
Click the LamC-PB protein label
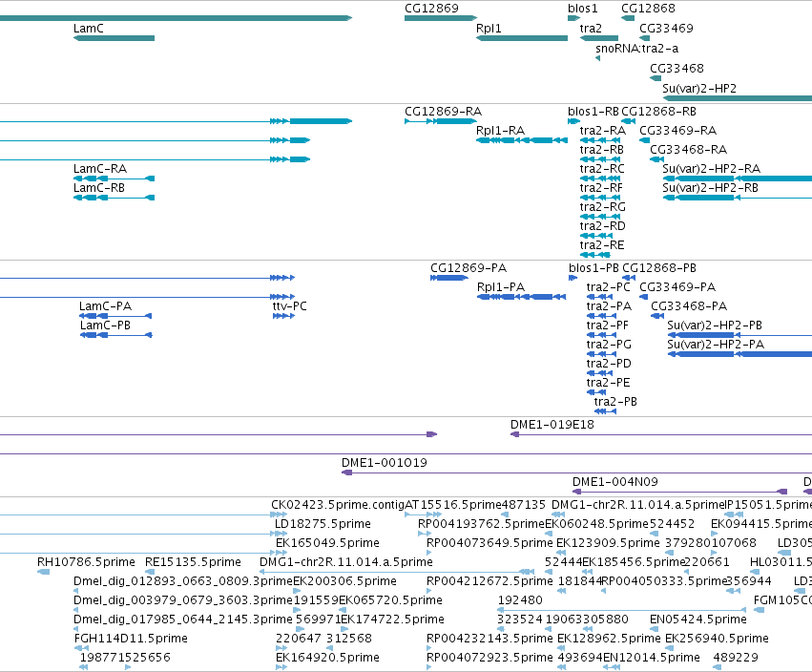(105, 325)
